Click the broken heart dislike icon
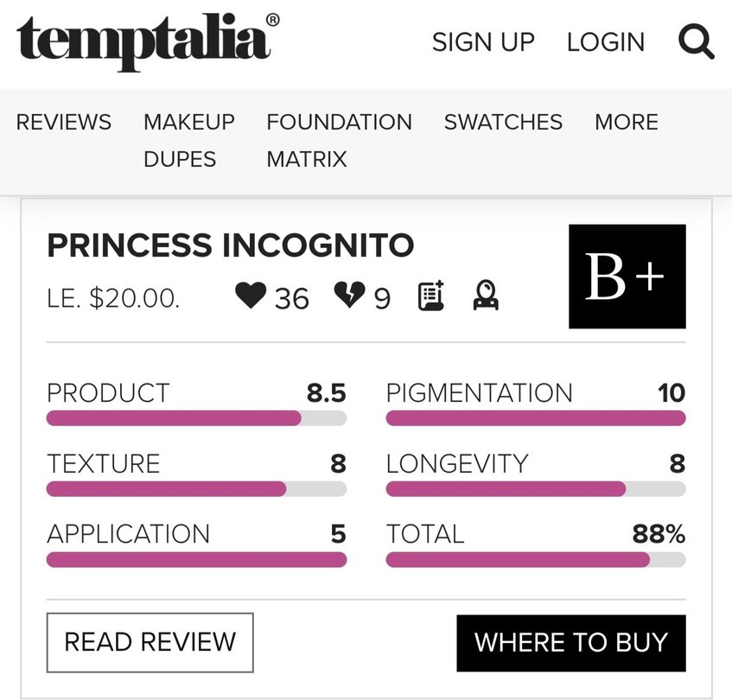This screenshot has height=700, width=732. click(350, 296)
